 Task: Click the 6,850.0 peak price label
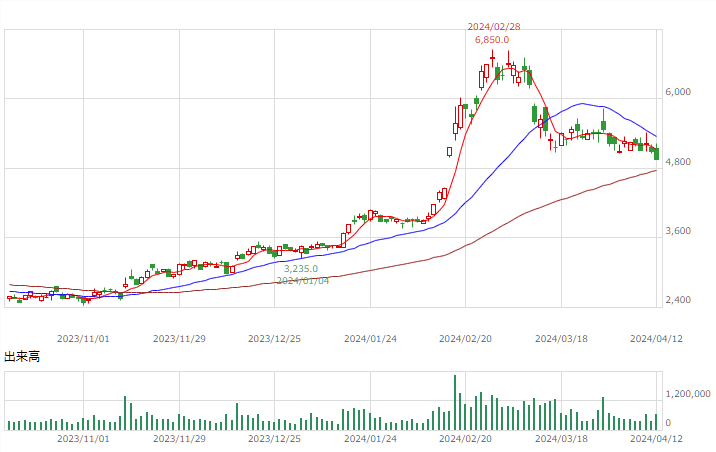492,40
